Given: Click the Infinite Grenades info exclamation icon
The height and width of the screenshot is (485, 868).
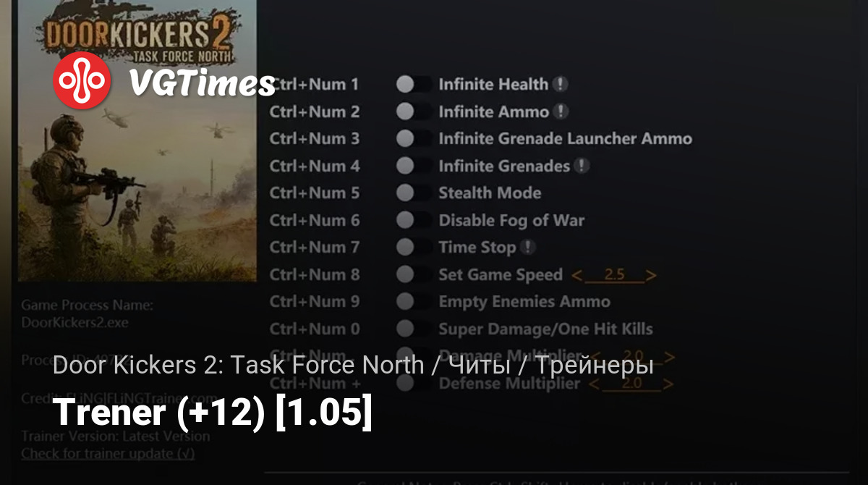Looking at the screenshot, I should tap(582, 166).
